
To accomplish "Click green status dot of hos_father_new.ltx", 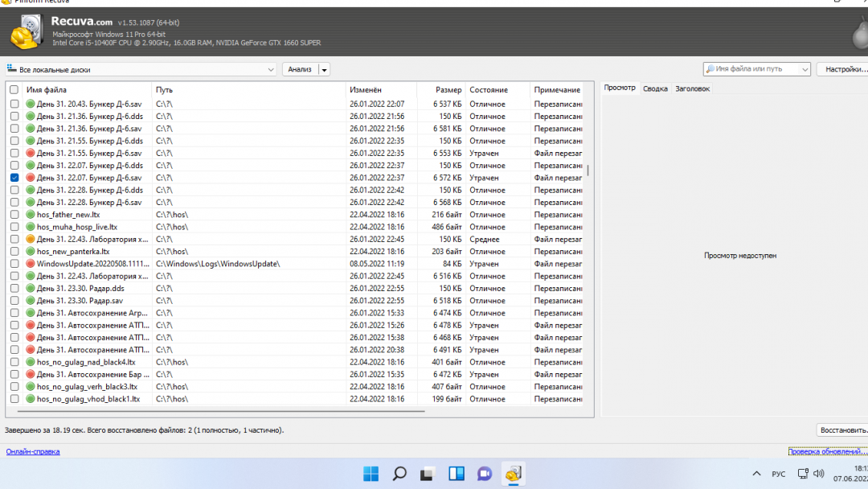I will (31, 214).
